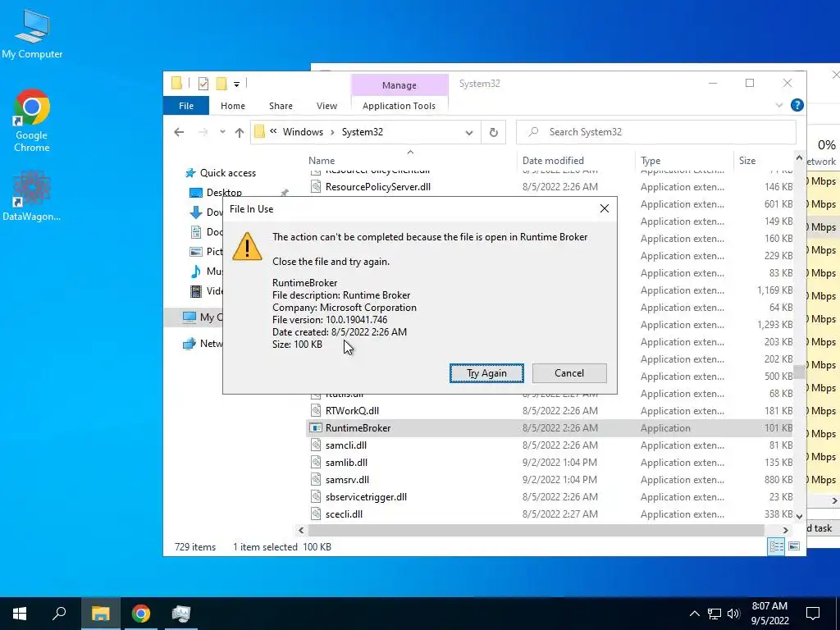Click Task Manager taskbar icon
Screen dimensions: 840x630
coord(181,614)
